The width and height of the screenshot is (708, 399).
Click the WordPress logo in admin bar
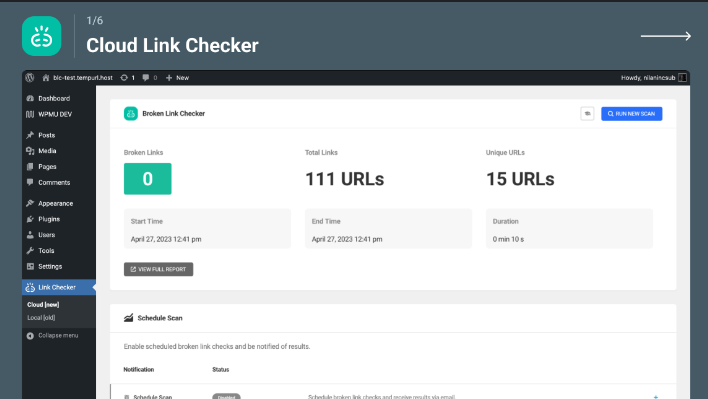coord(30,78)
